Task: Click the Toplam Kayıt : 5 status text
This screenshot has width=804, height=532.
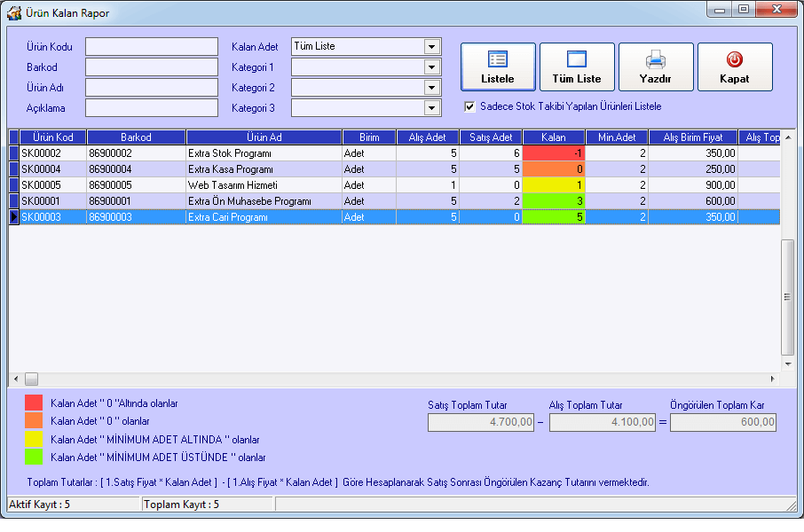Action: (182, 505)
